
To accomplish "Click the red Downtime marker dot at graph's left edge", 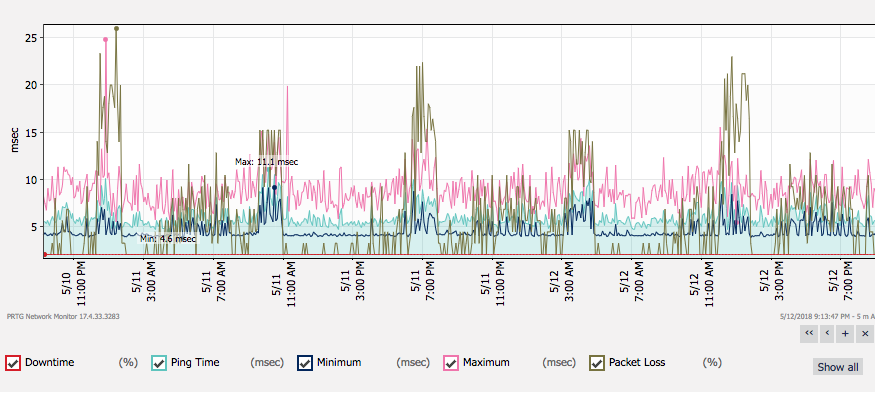I will click(x=45, y=254).
